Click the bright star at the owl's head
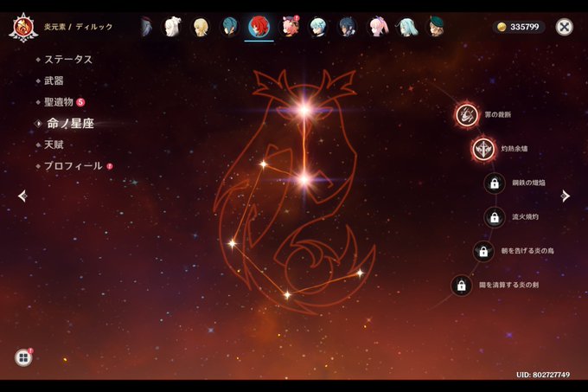Viewport: 588px width, 392px height. 304,110
